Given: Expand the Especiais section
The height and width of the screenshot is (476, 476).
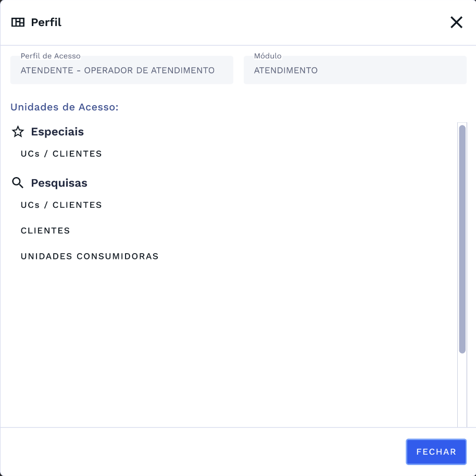Looking at the screenshot, I should coord(57,132).
